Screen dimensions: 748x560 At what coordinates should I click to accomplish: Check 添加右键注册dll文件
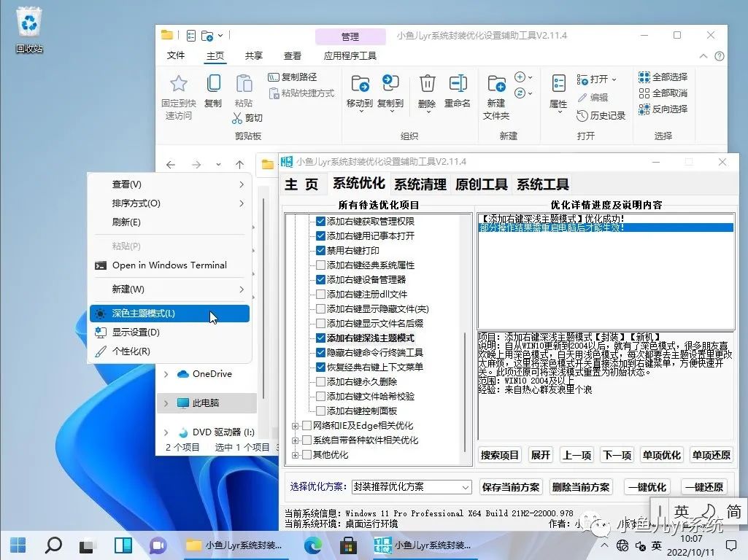pyautogui.click(x=320, y=295)
